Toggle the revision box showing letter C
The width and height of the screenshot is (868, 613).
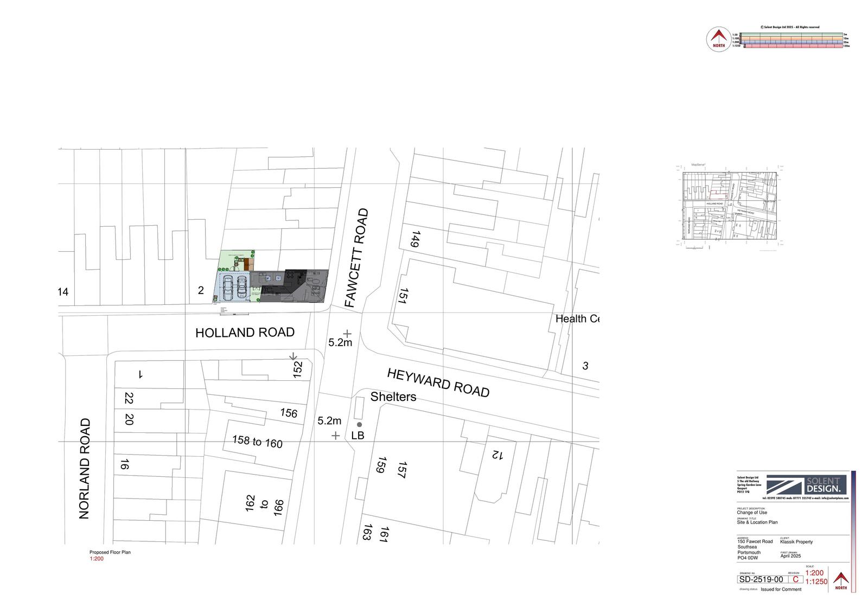(x=796, y=580)
